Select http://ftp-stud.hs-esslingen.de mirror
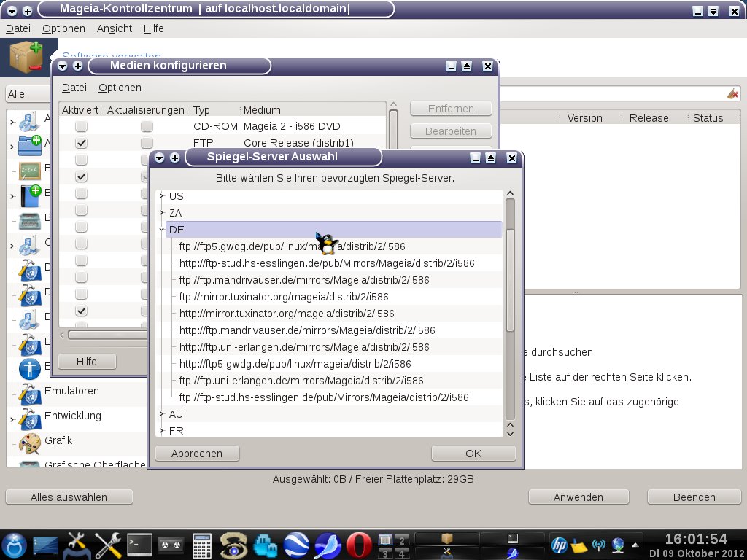747x560 pixels. [x=327, y=262]
